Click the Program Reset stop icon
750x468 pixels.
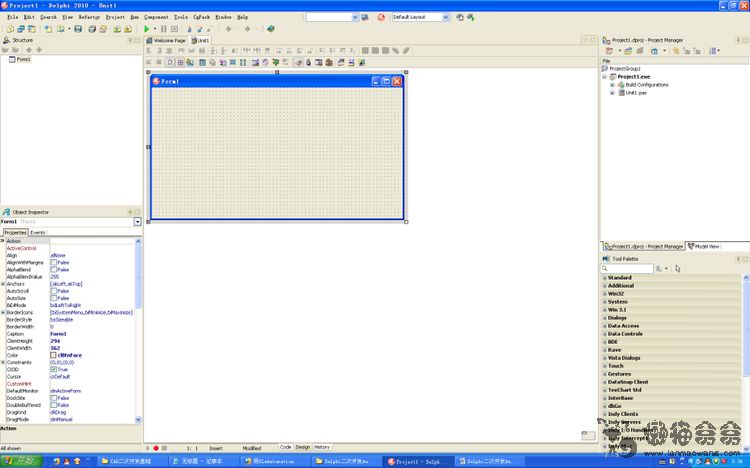click(x=175, y=29)
